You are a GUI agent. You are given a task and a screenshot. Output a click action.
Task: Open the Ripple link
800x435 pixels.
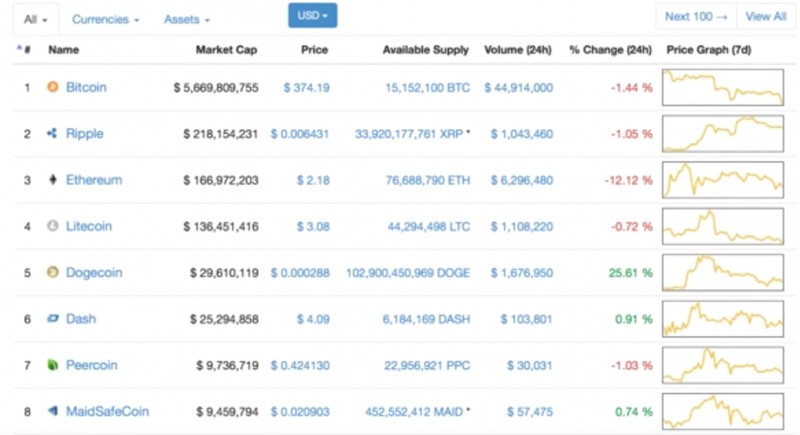pos(85,134)
